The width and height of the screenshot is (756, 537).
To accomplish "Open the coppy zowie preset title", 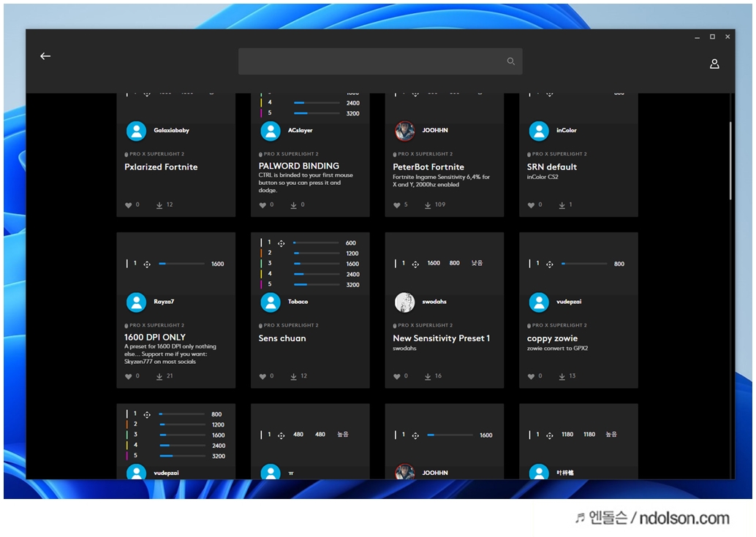I will [x=552, y=338].
